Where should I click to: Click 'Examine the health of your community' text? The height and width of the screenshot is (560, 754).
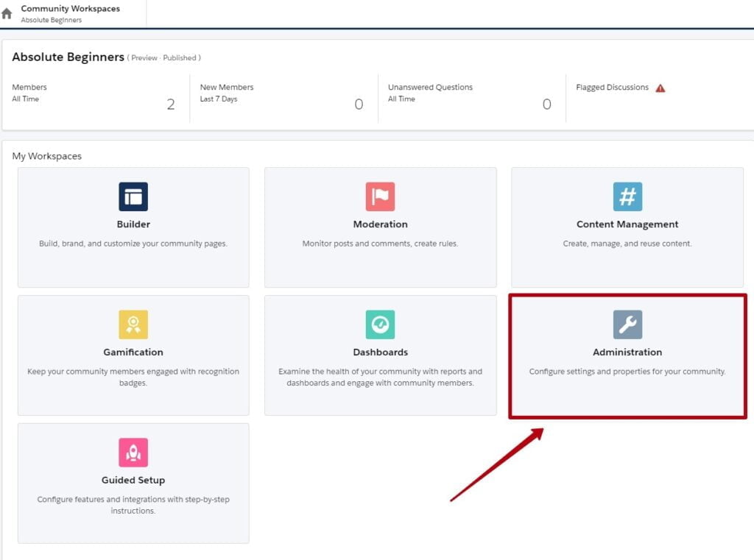click(x=380, y=377)
